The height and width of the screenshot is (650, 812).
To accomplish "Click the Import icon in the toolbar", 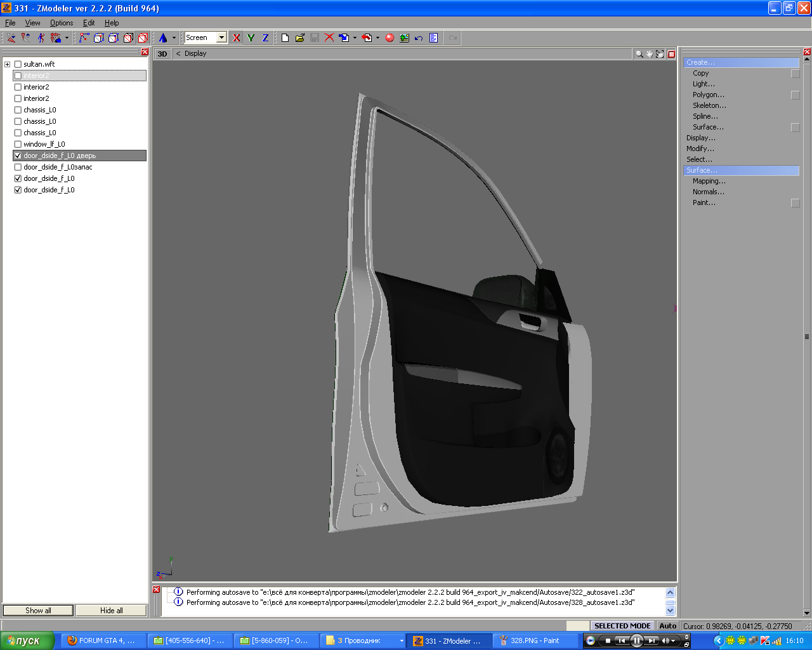I will tap(344, 38).
